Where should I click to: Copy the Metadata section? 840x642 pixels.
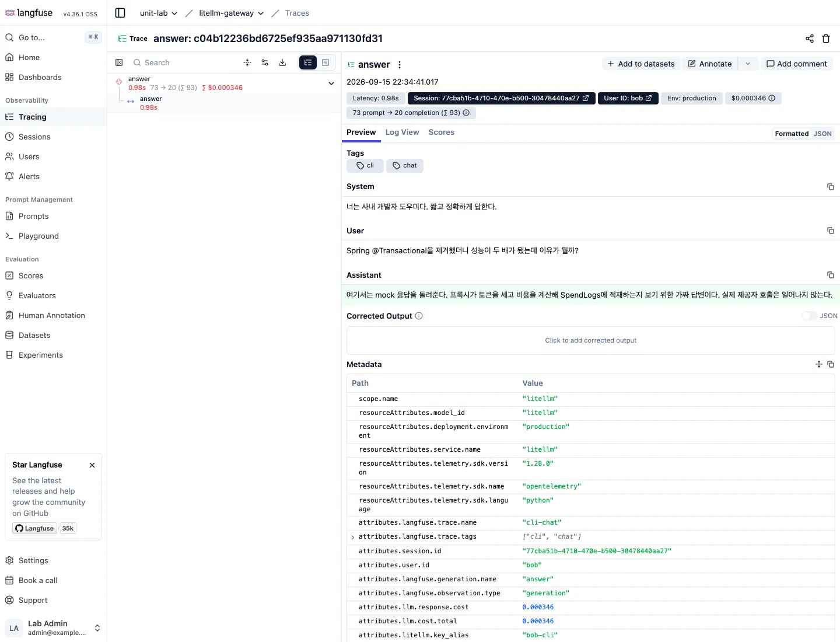click(x=831, y=364)
